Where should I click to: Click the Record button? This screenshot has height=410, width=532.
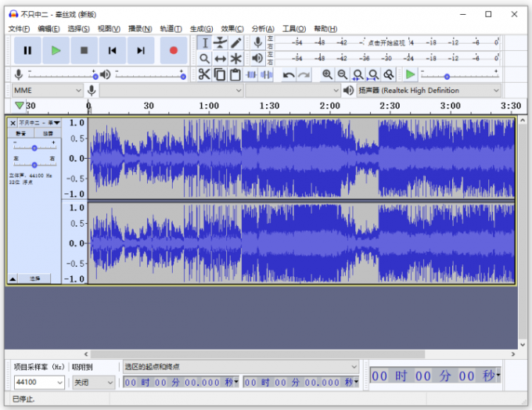[x=174, y=51]
